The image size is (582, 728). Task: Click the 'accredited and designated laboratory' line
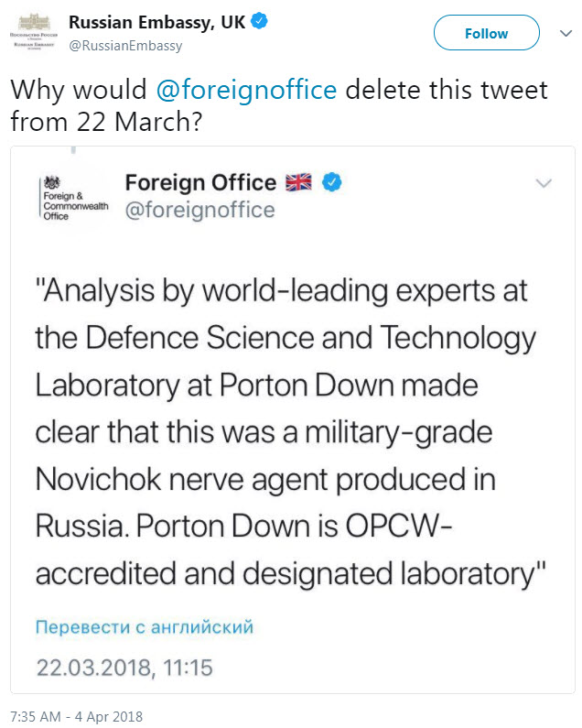(x=290, y=574)
